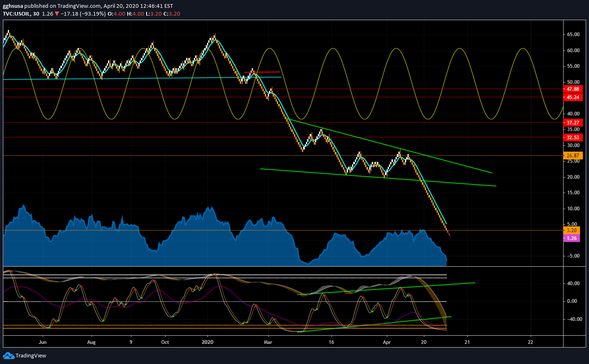Click the red 47.88 price label
This screenshot has width=589, height=364.
point(573,89)
